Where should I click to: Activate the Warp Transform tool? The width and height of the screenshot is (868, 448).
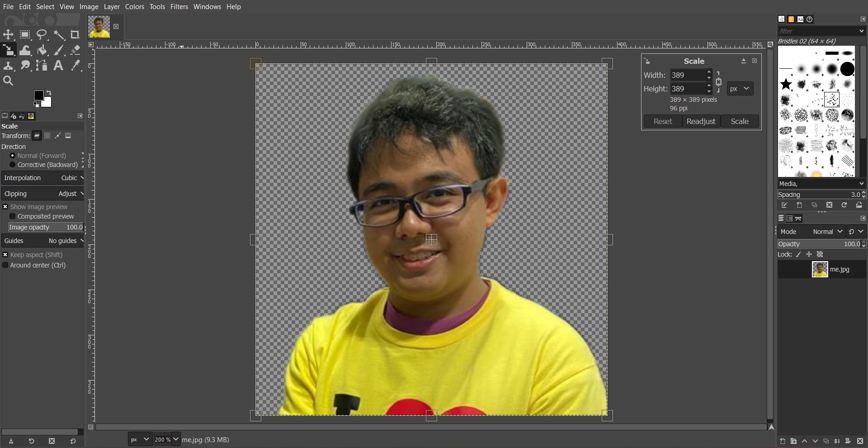25,50
